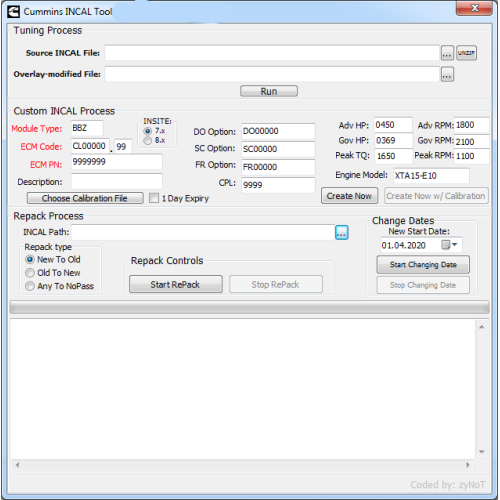The height and width of the screenshot is (500, 500).
Task: Select Any To NoPass repack type
Action: [30, 286]
